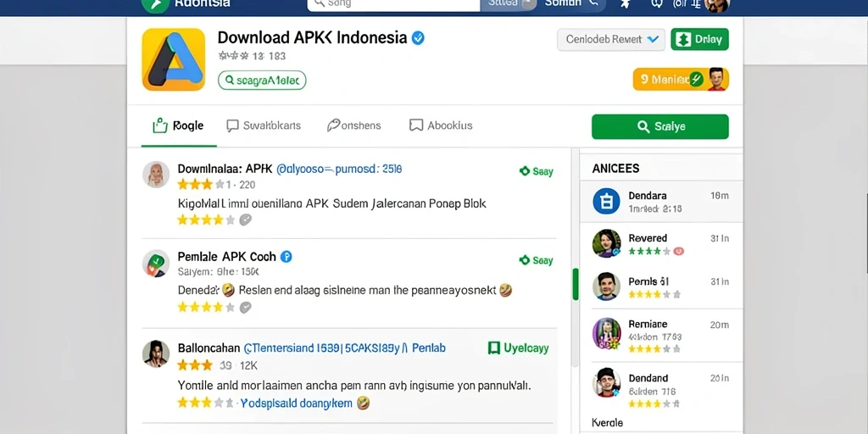Click Saay on the Downlnalaa: APK review
Screen dimensions: 868x434
pyautogui.click(x=537, y=171)
